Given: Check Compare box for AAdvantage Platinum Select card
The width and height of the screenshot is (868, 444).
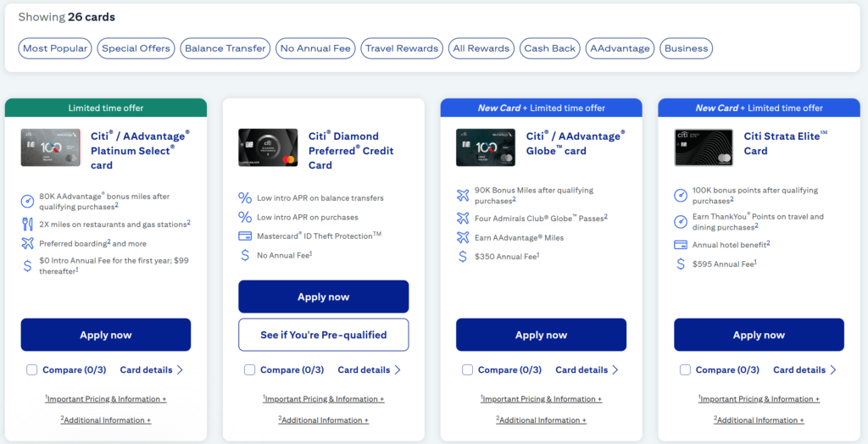Looking at the screenshot, I should [32, 370].
